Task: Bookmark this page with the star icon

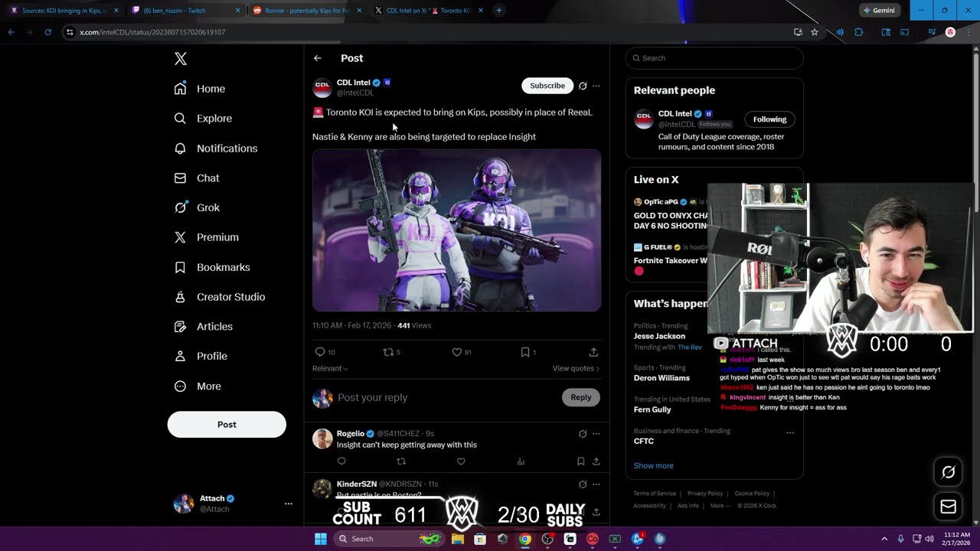Action: 815,32
